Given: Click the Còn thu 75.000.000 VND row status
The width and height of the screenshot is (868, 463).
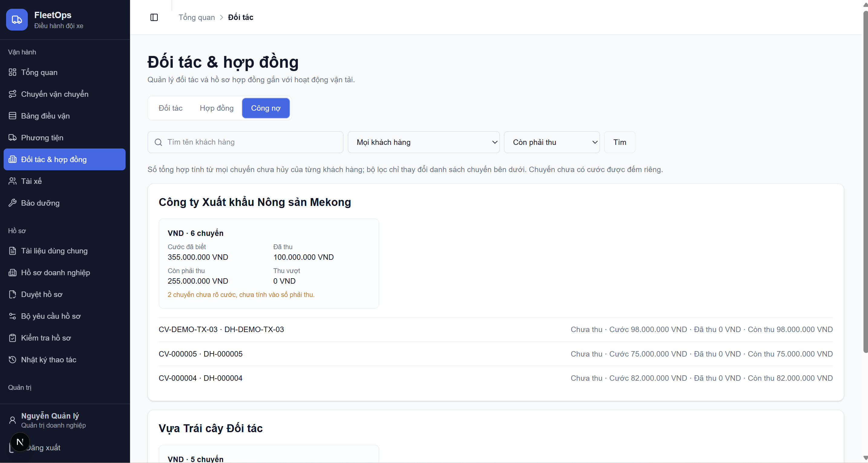Looking at the screenshot, I should pyautogui.click(x=790, y=354).
